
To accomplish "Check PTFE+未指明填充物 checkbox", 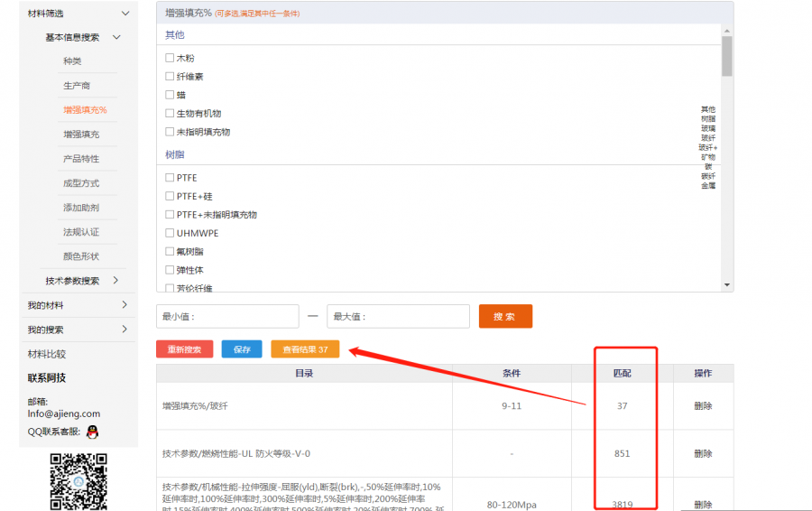I will point(170,215).
